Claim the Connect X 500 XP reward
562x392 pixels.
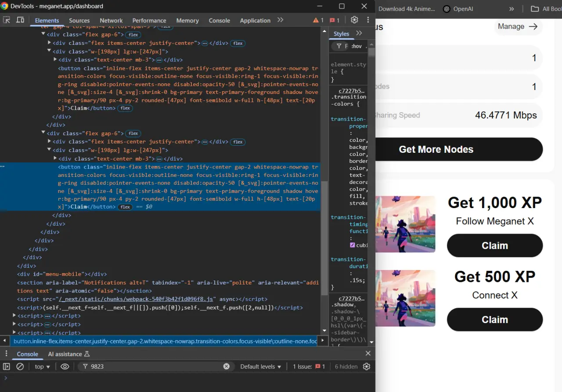click(x=495, y=320)
